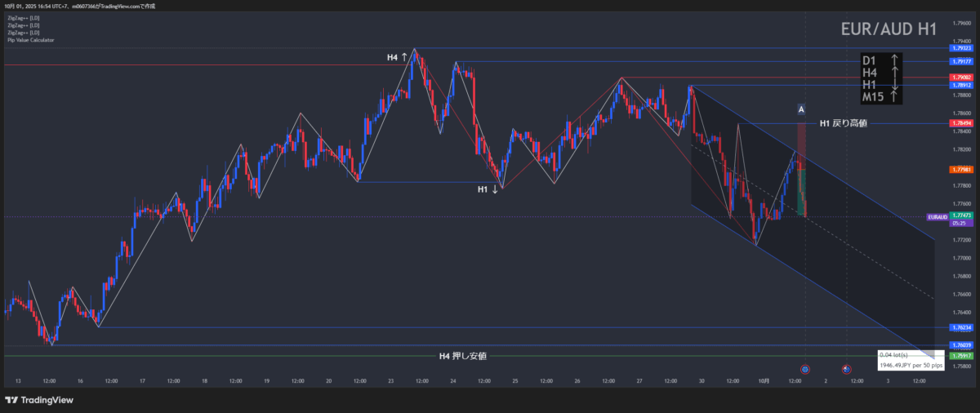Click the red stop-loss zone of the short position

[x=801, y=139]
